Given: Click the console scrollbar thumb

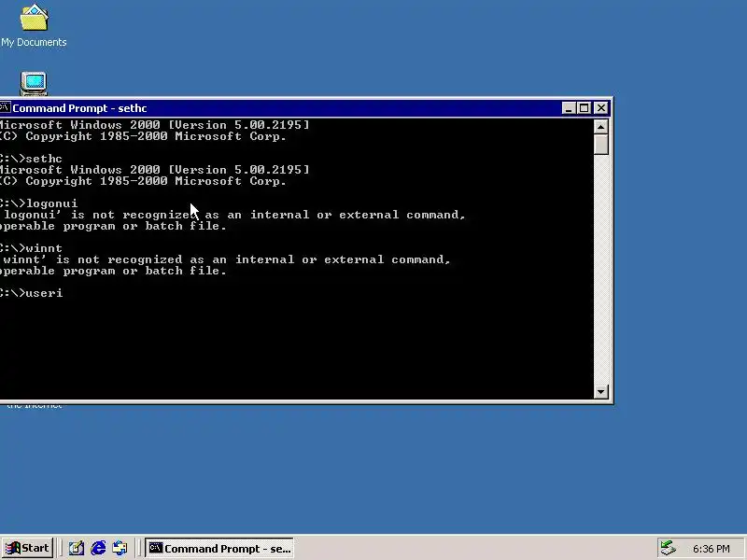Looking at the screenshot, I should [x=600, y=145].
